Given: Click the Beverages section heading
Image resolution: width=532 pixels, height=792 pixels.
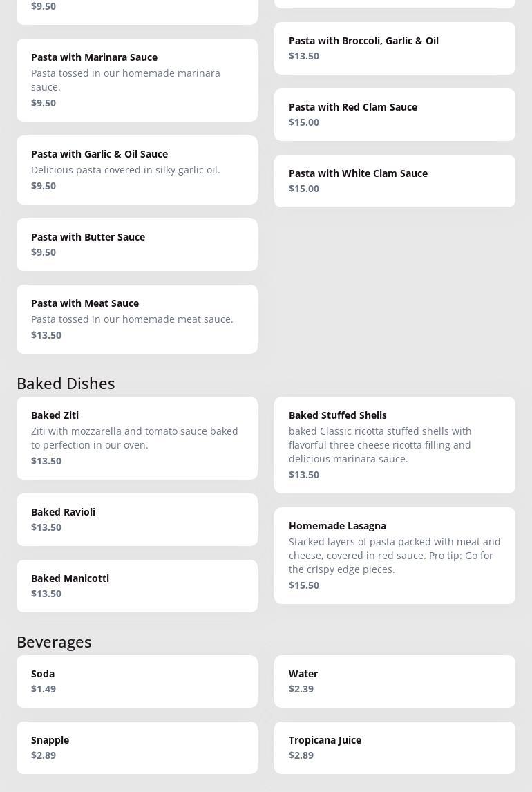Looking at the screenshot, I should pos(54,641).
